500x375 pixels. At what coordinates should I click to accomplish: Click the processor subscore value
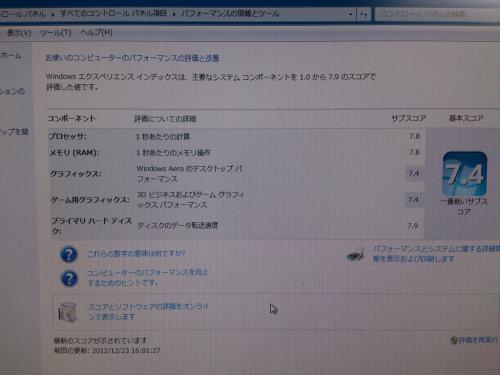click(x=414, y=136)
